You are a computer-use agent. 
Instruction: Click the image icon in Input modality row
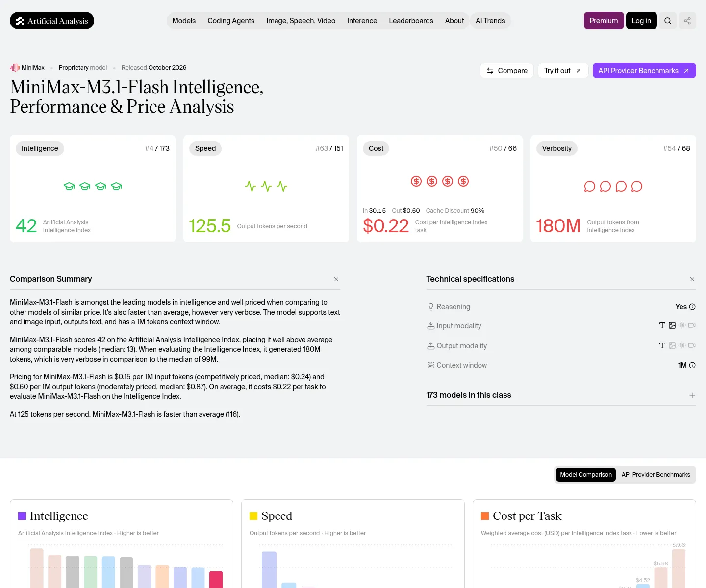coord(672,325)
